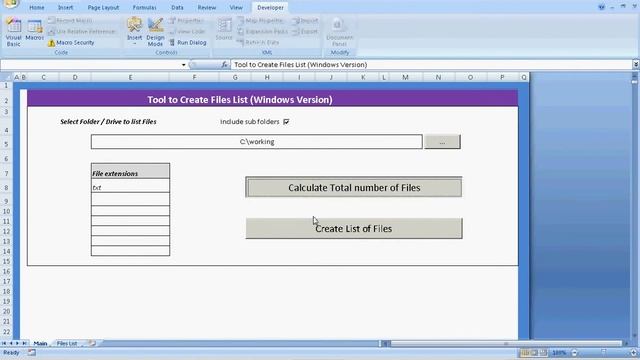Open the Formulas tab
The height and width of the screenshot is (360, 640).
point(144,7)
